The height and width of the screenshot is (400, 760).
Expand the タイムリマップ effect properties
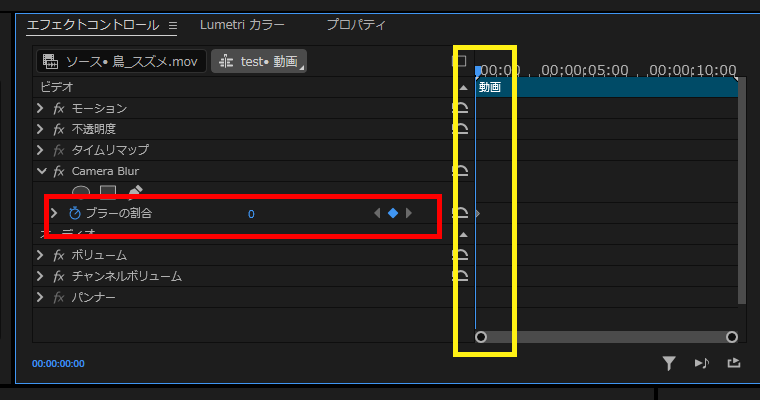tap(40, 150)
